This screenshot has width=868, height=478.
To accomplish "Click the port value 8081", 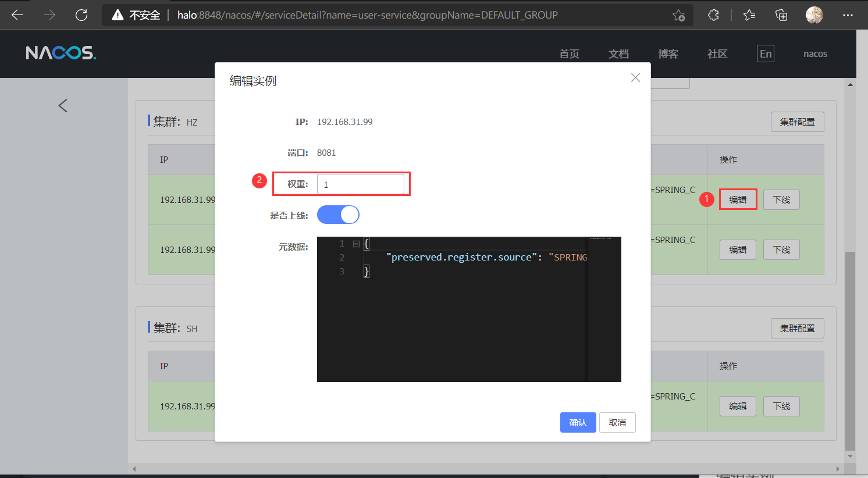I will [326, 153].
